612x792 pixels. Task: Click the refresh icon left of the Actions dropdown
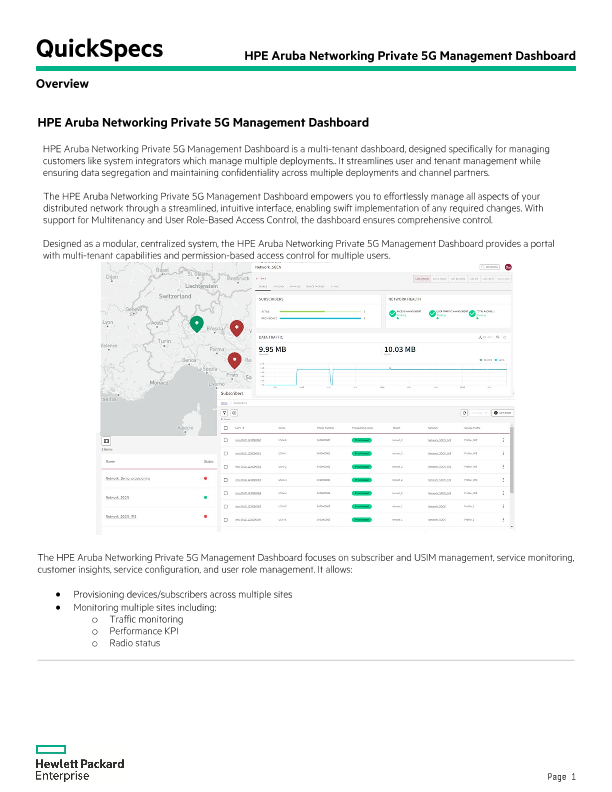click(x=465, y=413)
